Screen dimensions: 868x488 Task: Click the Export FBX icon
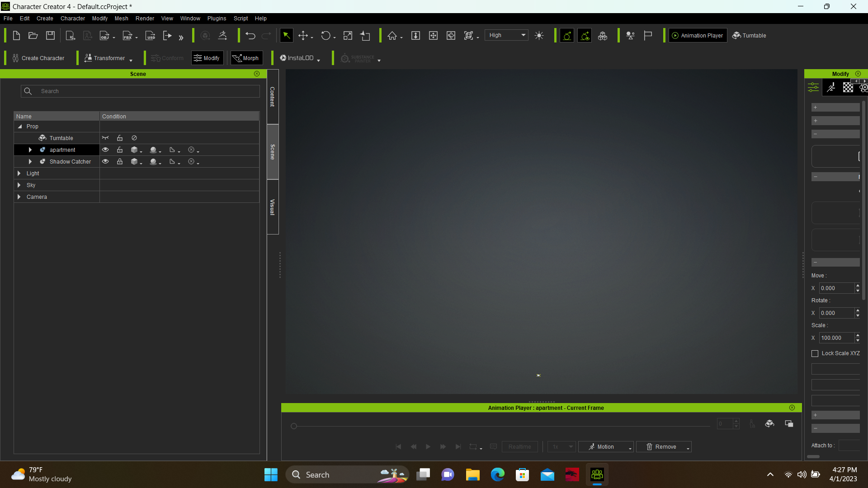pos(128,36)
